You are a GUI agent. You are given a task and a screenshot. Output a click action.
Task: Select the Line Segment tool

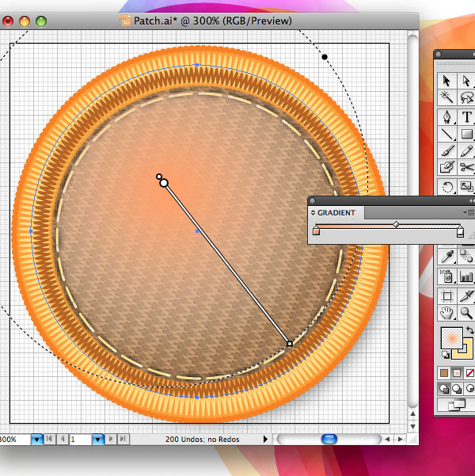pos(446,134)
